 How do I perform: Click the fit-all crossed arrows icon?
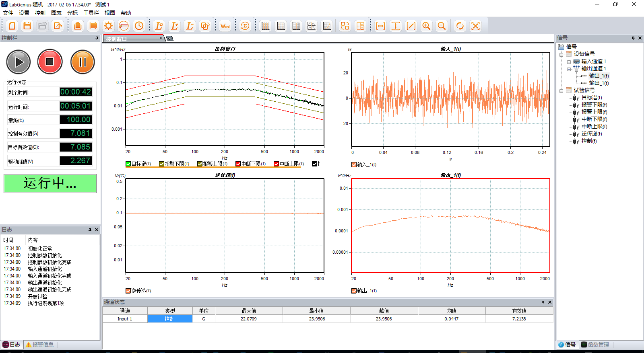point(475,26)
